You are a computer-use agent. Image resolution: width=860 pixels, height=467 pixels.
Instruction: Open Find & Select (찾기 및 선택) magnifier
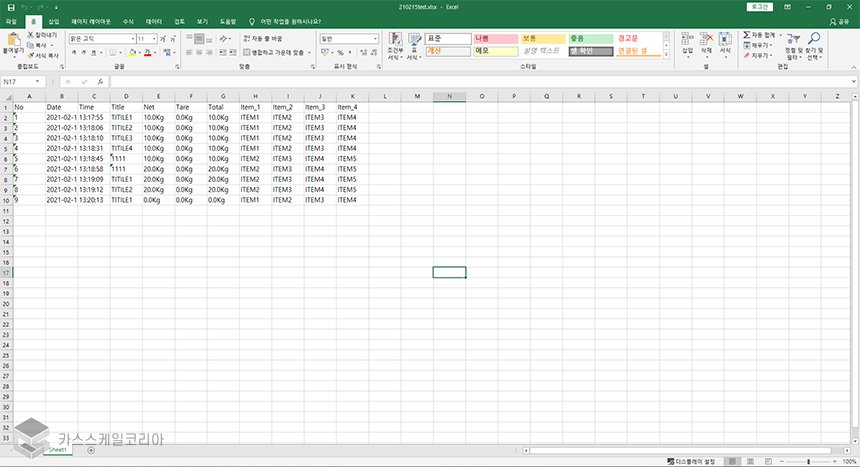(x=814, y=41)
